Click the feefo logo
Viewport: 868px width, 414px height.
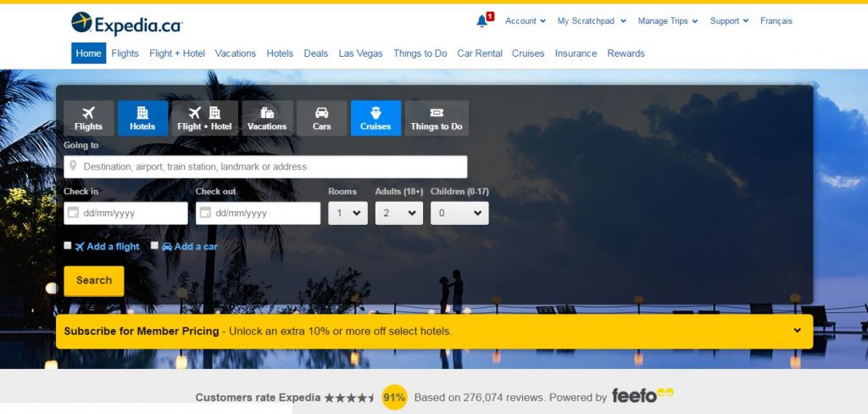643,395
